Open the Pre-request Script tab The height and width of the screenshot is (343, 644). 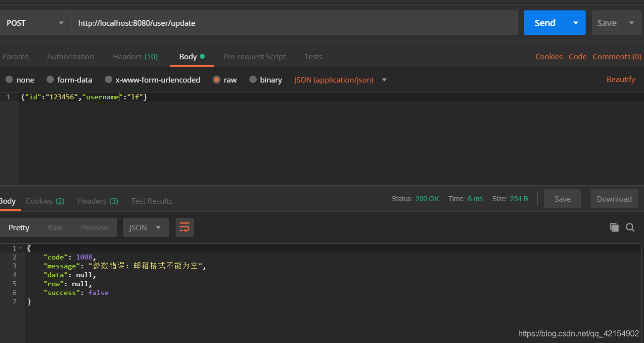pos(254,56)
